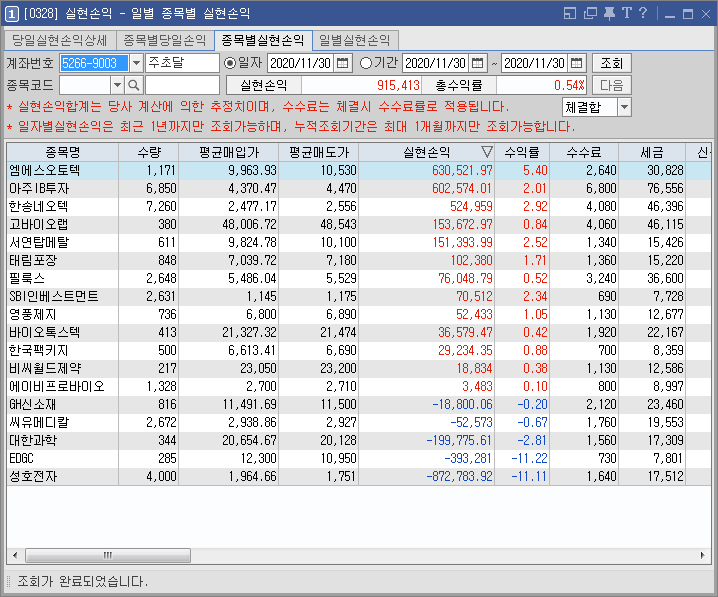
Task: Select the GH신소재 row
Action: [x=359, y=404]
